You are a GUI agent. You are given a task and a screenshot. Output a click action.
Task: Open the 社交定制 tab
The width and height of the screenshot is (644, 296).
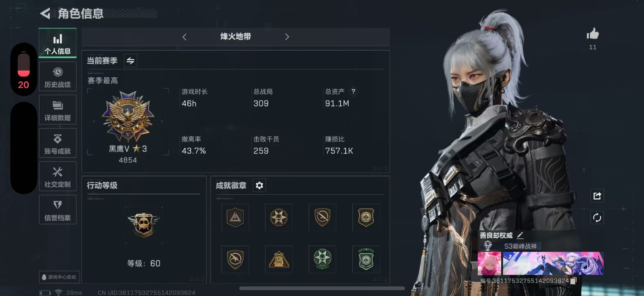(x=58, y=176)
